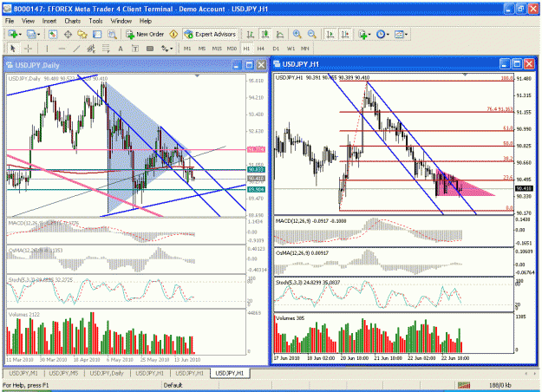This screenshot has width=542, height=392.
Task: Expand the Periods dropdown arrow
Action: pyautogui.click(x=388, y=34)
